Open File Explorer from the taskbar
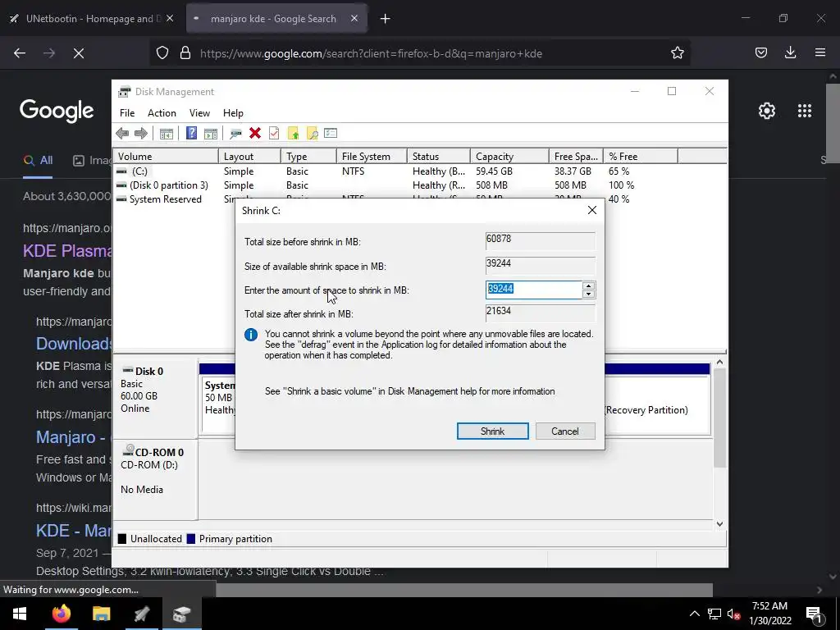This screenshot has height=630, width=840. [101, 614]
